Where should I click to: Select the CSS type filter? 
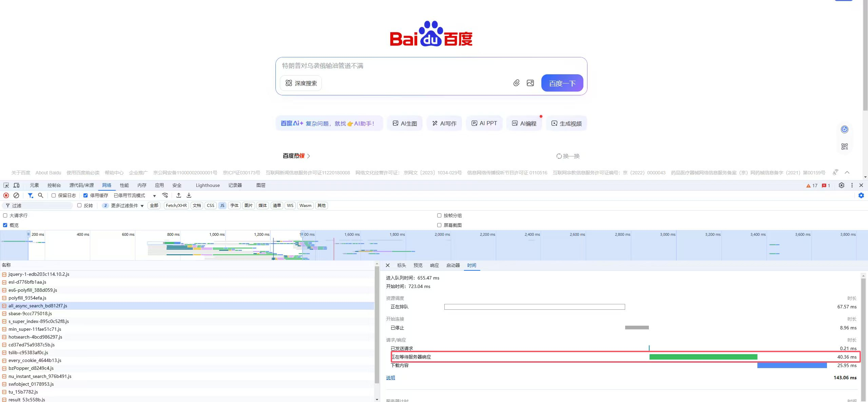click(211, 206)
